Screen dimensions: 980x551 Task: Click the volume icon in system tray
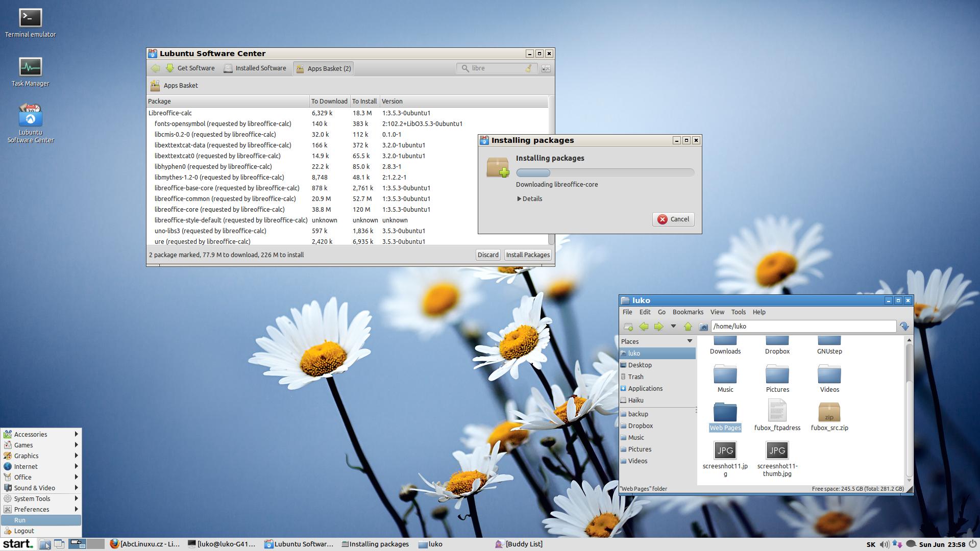pos(885,544)
